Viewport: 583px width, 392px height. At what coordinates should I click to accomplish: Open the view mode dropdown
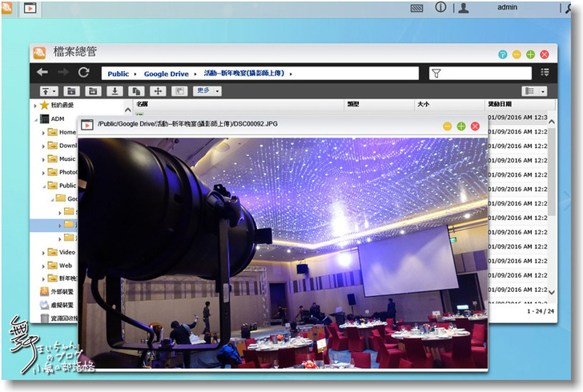[534, 91]
